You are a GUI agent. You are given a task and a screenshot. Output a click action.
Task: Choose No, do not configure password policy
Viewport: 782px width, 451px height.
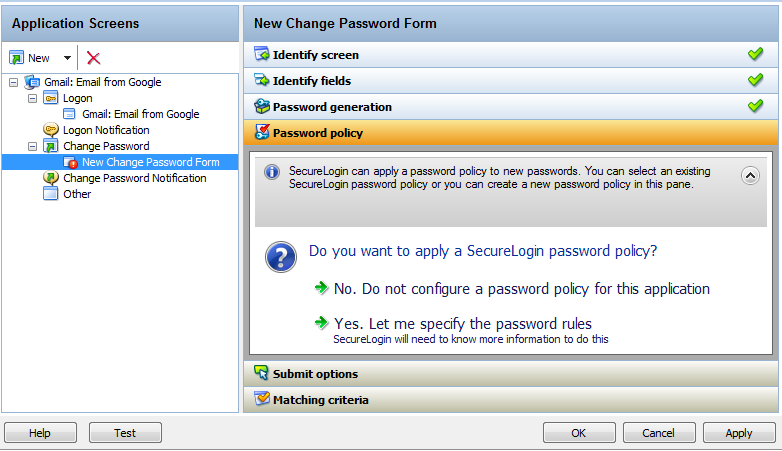pos(521,289)
